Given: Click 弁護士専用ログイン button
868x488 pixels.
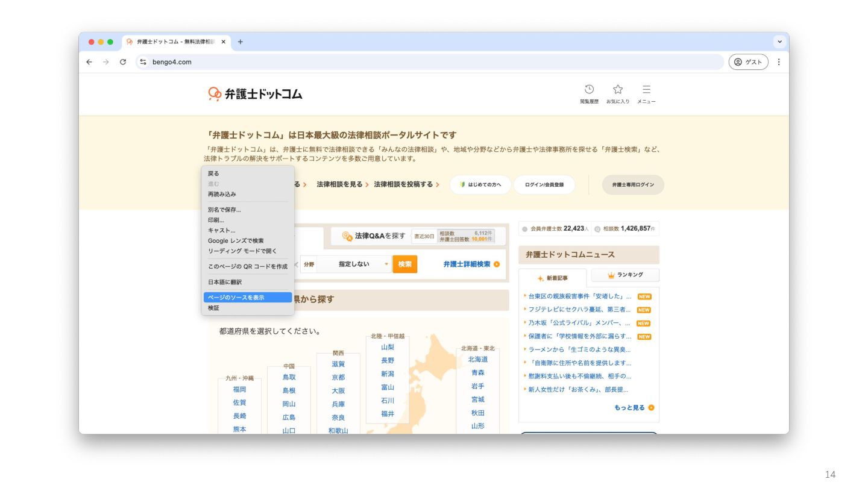Looking at the screenshot, I should [633, 185].
